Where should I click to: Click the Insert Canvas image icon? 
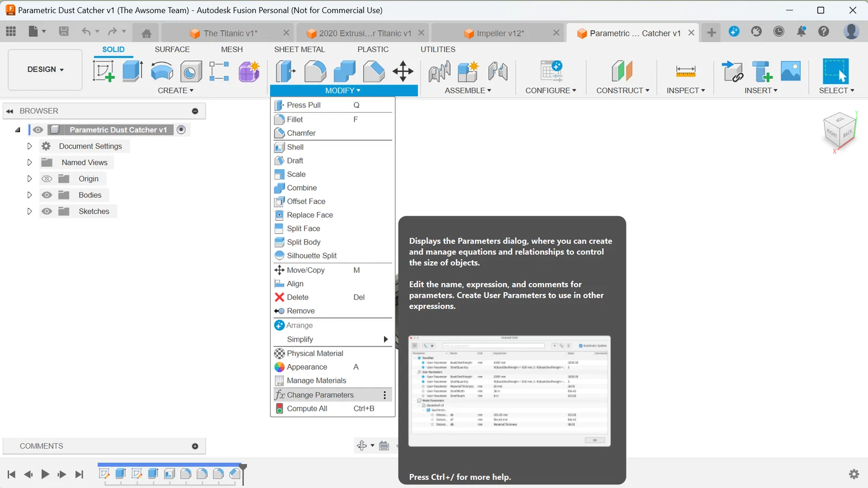791,71
